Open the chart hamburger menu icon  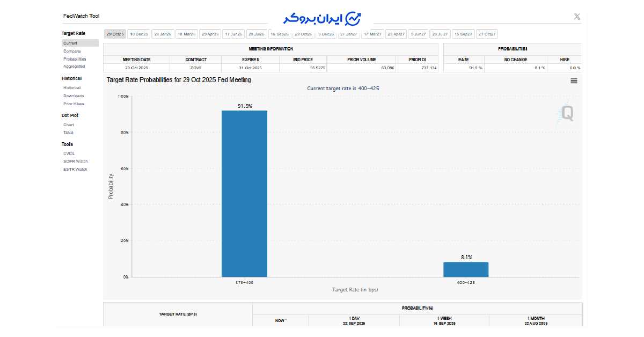pos(574,81)
